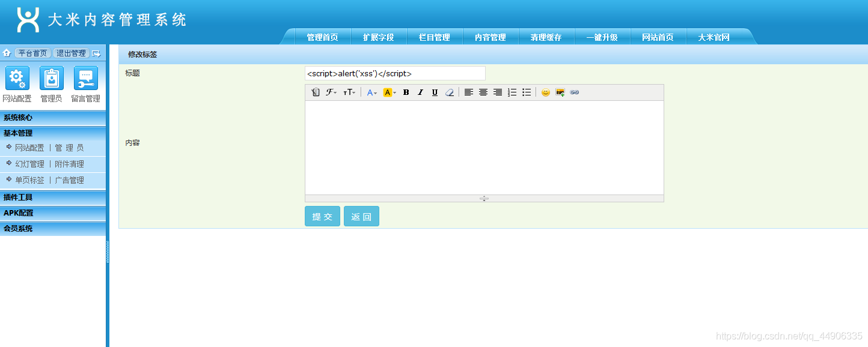Click the exit arrow icon beside 退出管理
The height and width of the screenshot is (347, 868).
coord(96,53)
